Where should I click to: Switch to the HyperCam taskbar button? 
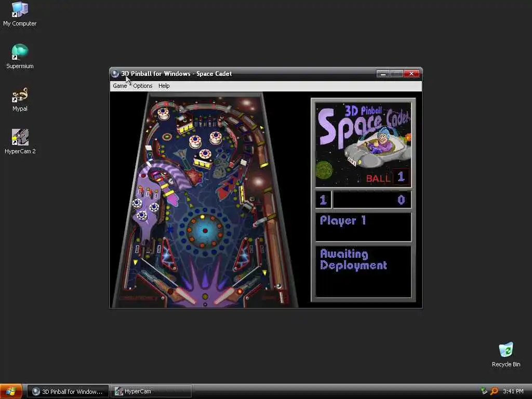151,392
